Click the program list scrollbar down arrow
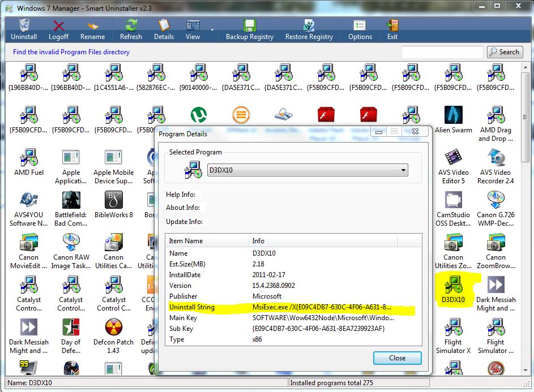Viewport: 534px width, 392px height. tap(525, 370)
